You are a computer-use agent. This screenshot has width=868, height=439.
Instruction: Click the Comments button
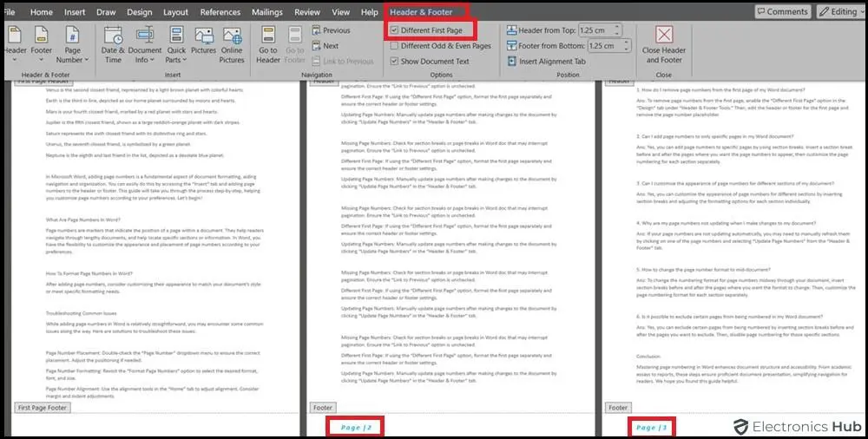782,12
